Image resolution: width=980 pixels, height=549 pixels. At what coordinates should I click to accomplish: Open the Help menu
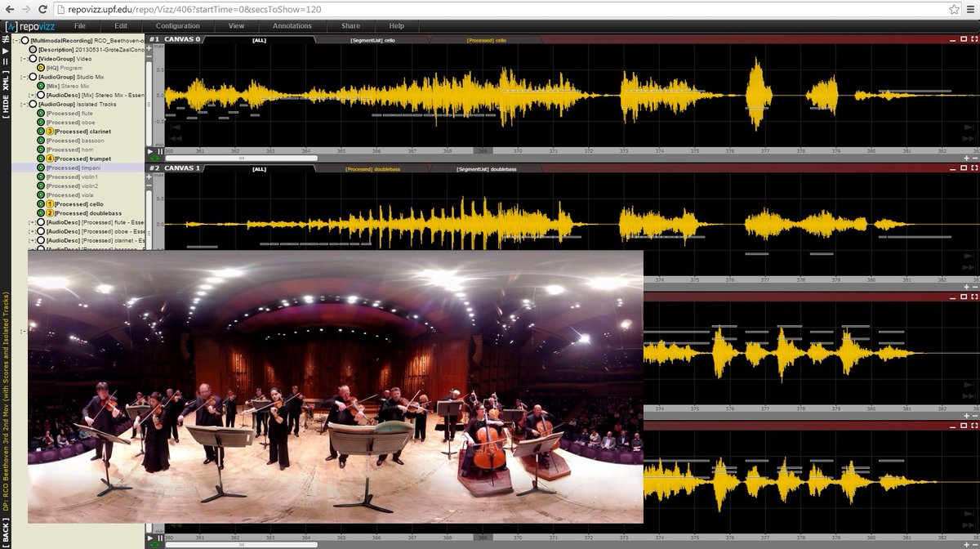coord(396,26)
